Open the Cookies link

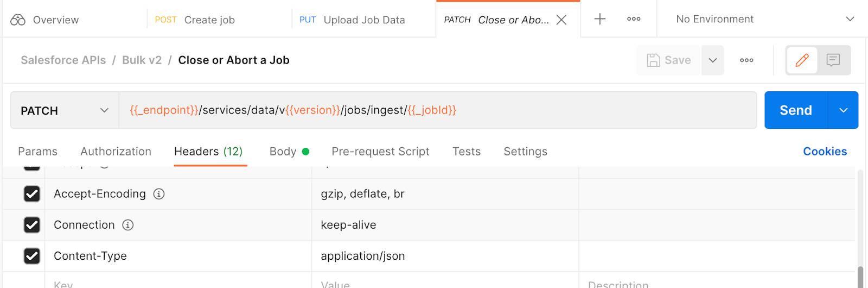coord(825,152)
